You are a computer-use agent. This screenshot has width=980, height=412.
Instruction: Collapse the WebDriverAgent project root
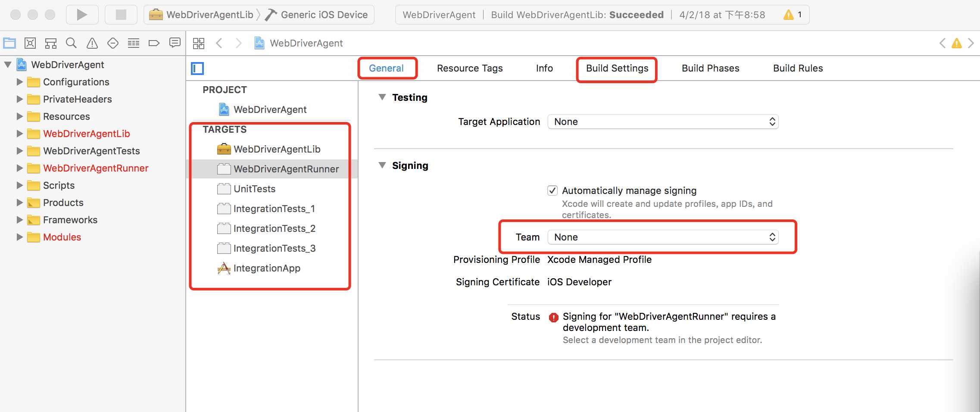click(x=8, y=65)
